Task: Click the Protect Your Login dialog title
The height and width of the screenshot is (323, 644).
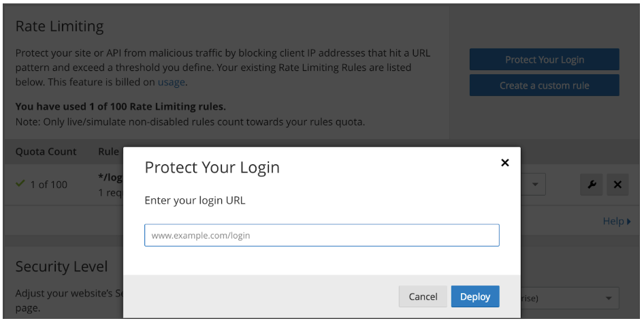Action: pyautogui.click(x=212, y=168)
